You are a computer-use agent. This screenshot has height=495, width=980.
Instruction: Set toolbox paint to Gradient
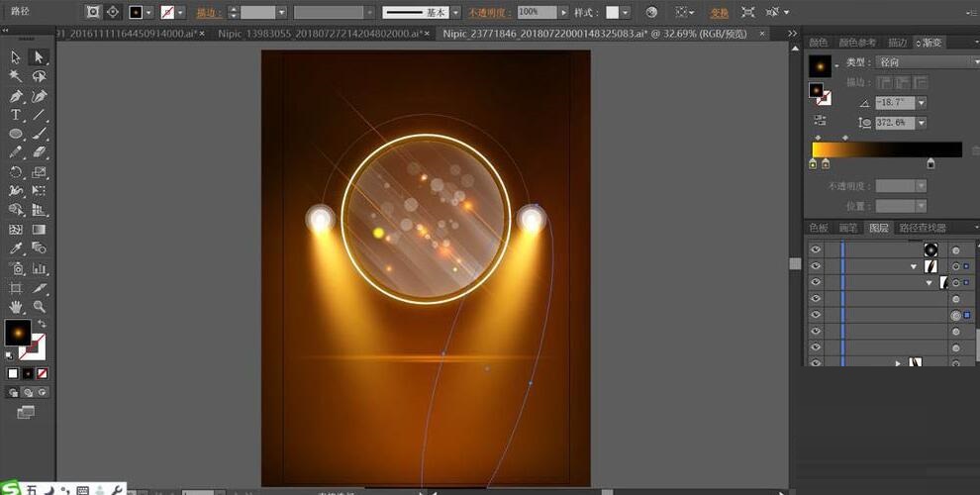tap(28, 373)
